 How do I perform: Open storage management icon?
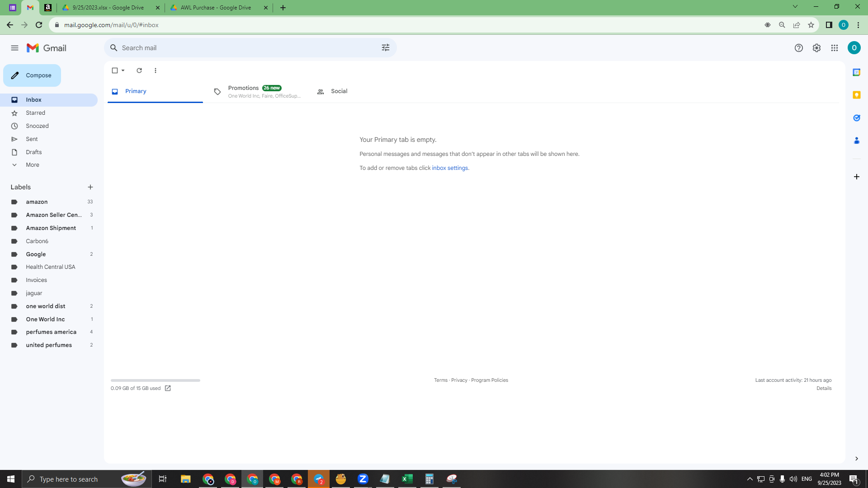click(x=168, y=389)
